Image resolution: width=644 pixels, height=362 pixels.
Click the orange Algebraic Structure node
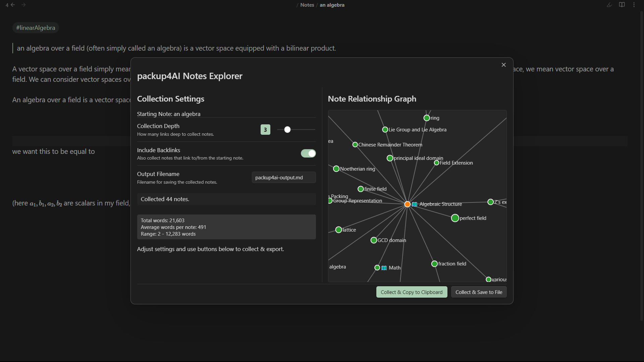(407, 204)
